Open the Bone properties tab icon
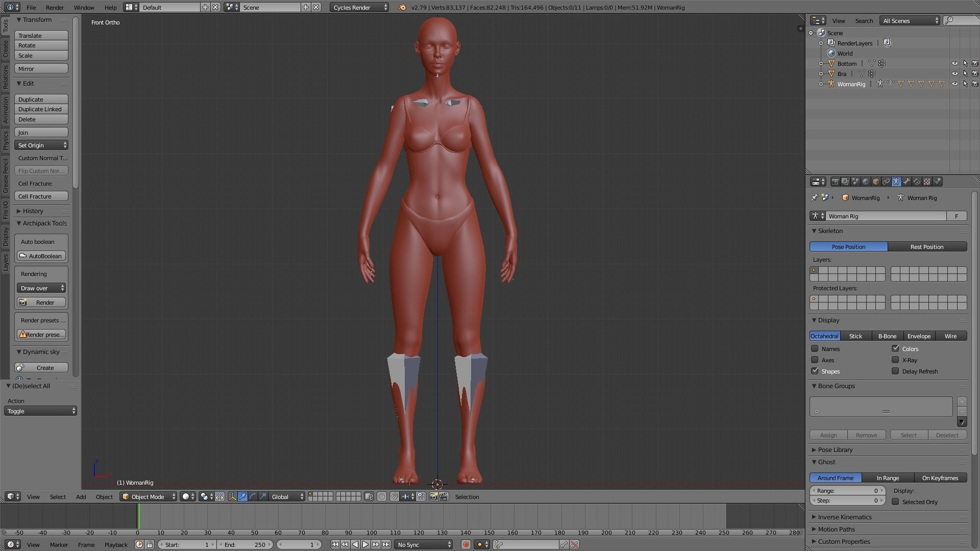 pyautogui.click(x=906, y=182)
